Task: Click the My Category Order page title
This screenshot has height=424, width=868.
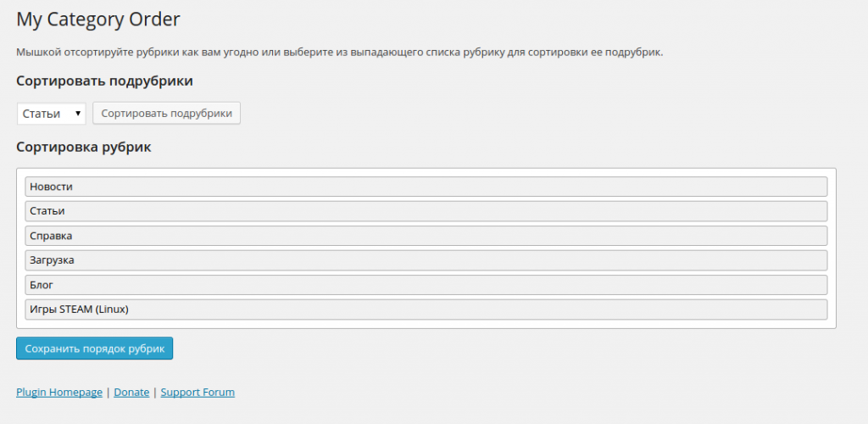Action: pyautogui.click(x=98, y=19)
